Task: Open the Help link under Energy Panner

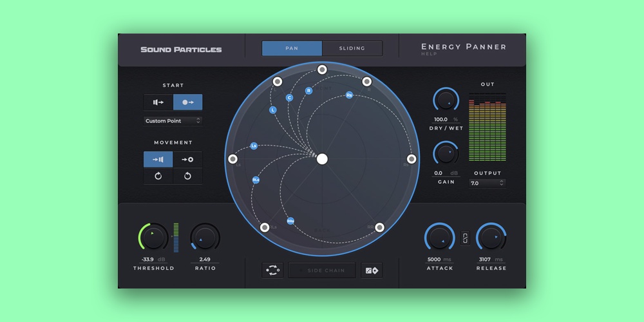Action: tap(430, 54)
